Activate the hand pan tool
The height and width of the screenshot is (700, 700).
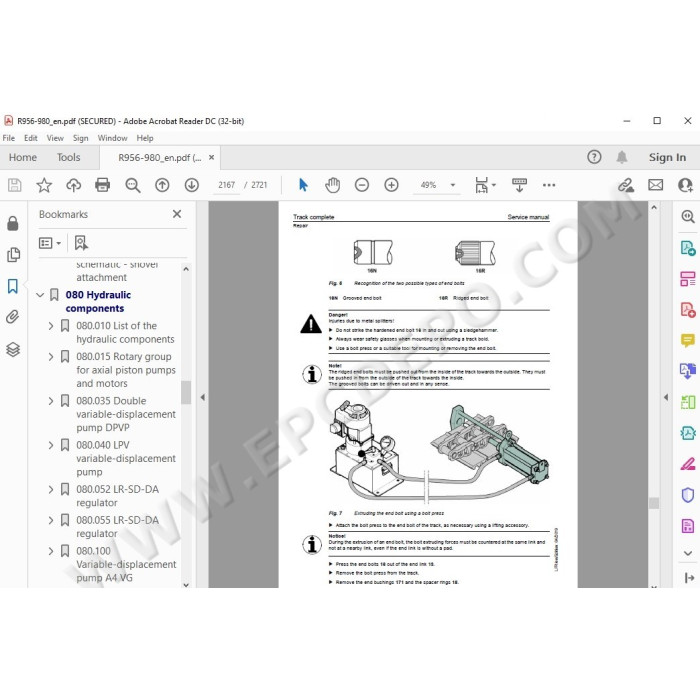(333, 185)
